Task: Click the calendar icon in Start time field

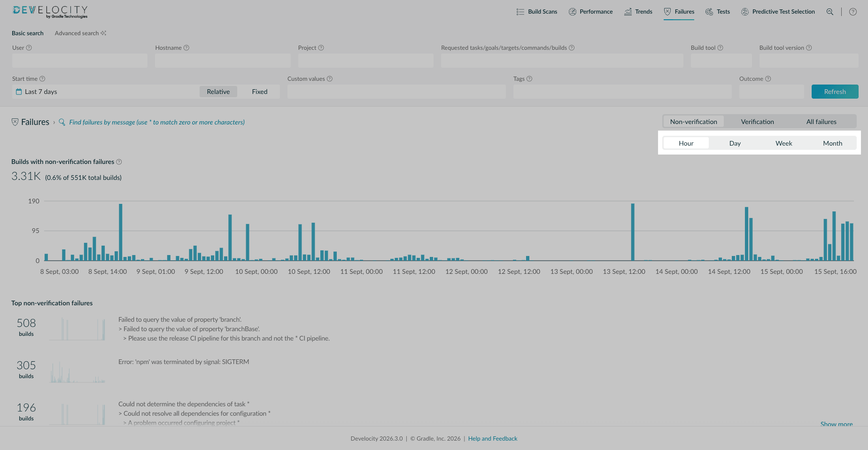Action: pyautogui.click(x=19, y=92)
